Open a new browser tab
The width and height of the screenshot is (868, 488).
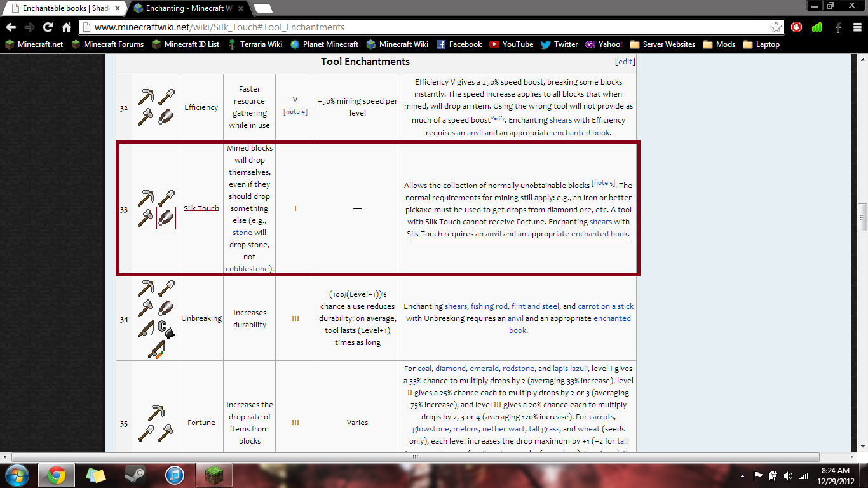(x=262, y=8)
